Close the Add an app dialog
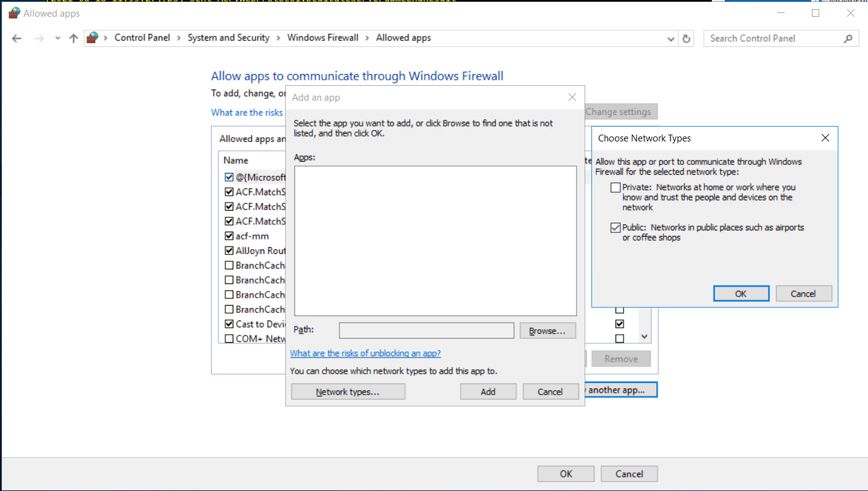 [572, 97]
